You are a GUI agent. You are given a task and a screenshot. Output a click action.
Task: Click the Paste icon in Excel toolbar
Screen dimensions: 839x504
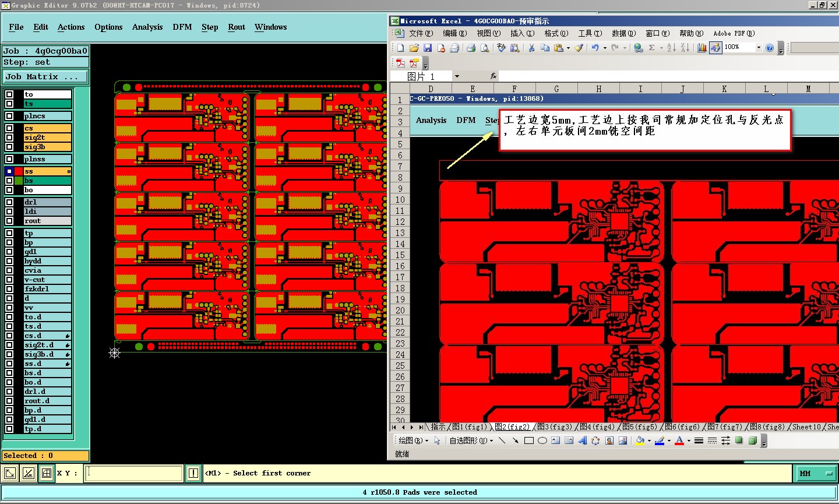[x=559, y=48]
